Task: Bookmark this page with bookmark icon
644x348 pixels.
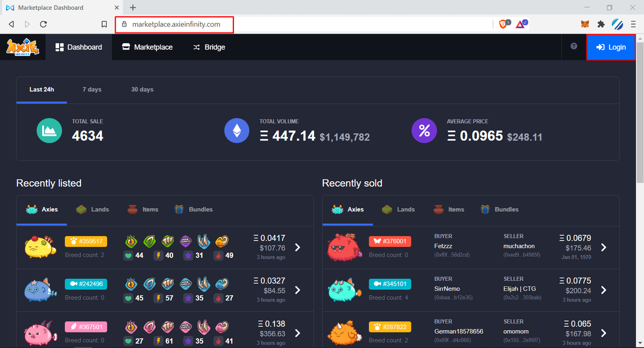Action: [x=104, y=24]
